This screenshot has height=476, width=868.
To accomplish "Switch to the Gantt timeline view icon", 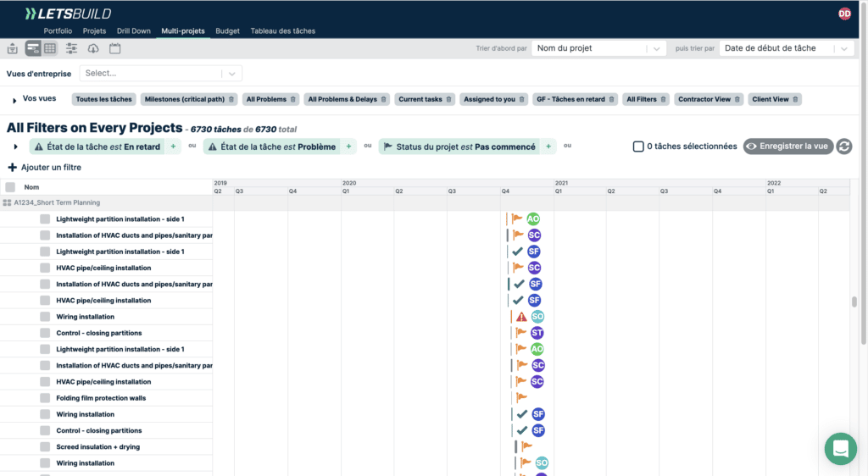I will click(33, 48).
